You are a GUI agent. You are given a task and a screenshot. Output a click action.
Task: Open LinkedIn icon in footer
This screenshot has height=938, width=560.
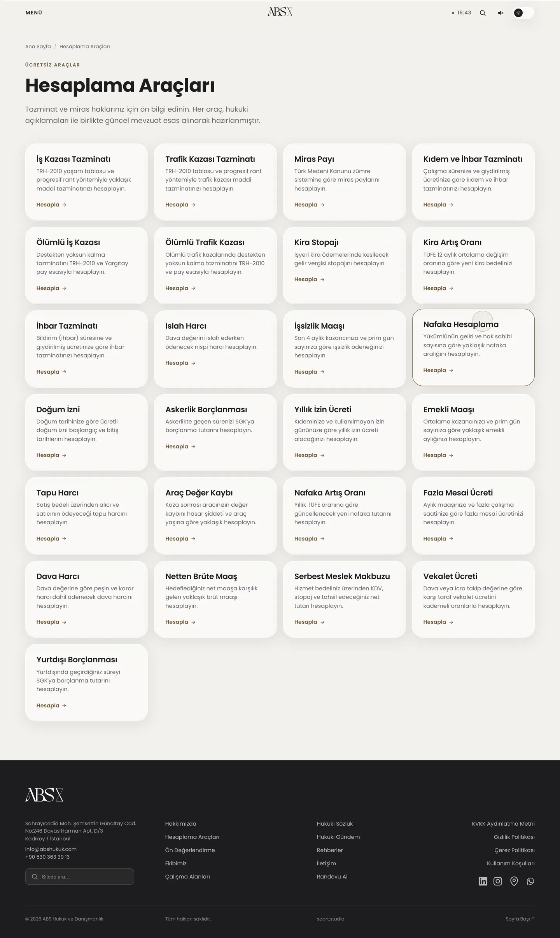pyautogui.click(x=483, y=881)
